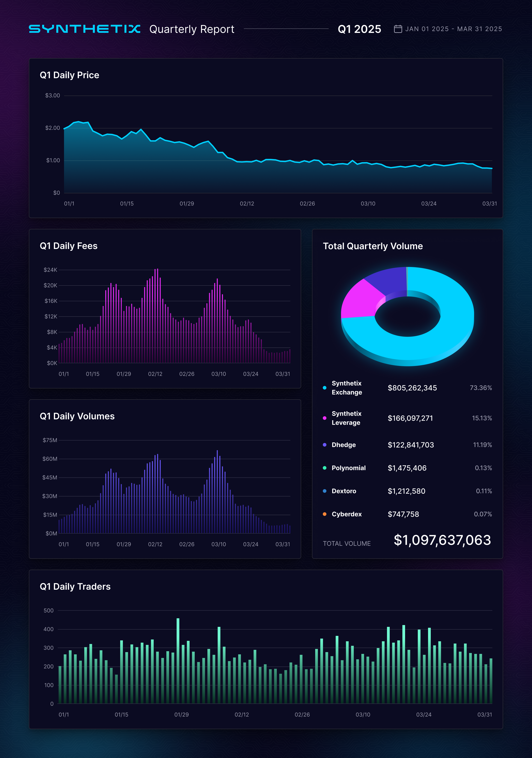The height and width of the screenshot is (758, 532).
Task: Click the magenta Synthetix Leverage legend dot
Action: pos(325,418)
